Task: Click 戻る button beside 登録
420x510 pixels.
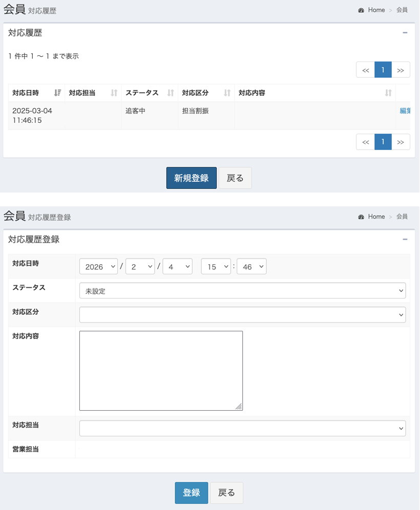Action: point(226,493)
